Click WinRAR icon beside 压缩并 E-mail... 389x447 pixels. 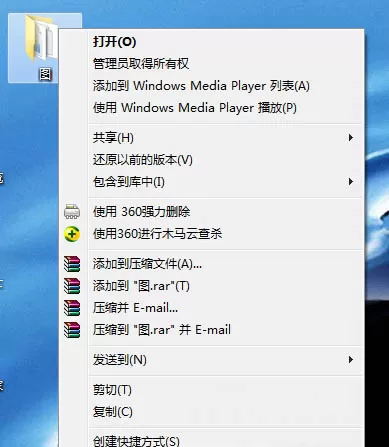pyautogui.click(x=72, y=308)
